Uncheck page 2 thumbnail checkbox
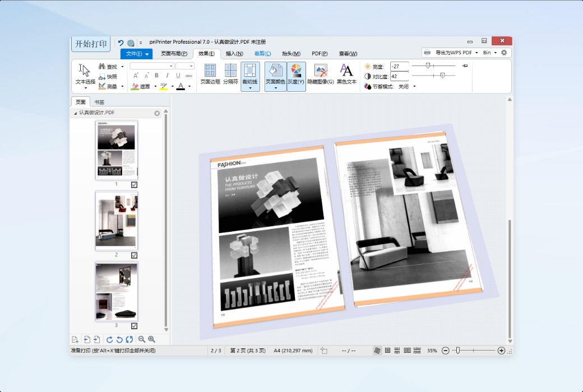 point(134,255)
